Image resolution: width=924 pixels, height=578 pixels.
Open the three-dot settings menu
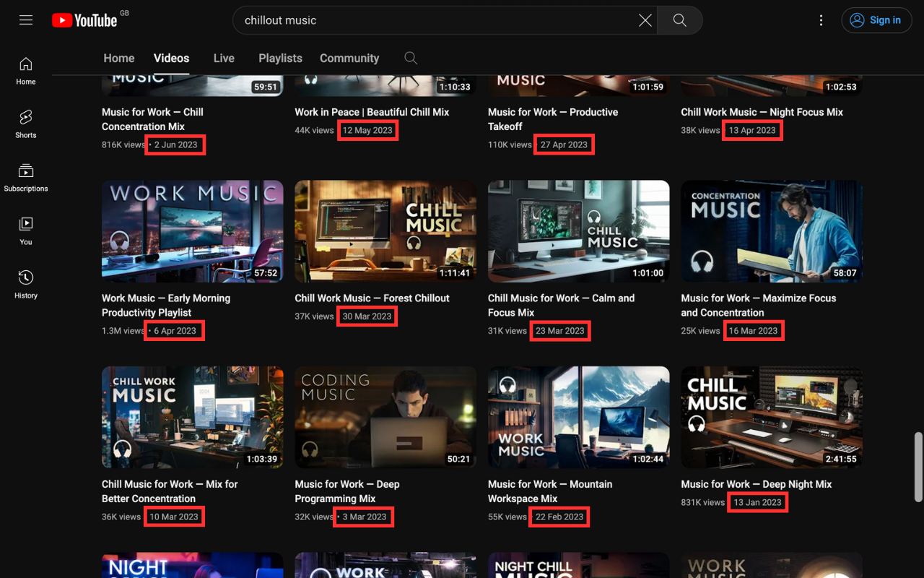pyautogui.click(x=821, y=20)
